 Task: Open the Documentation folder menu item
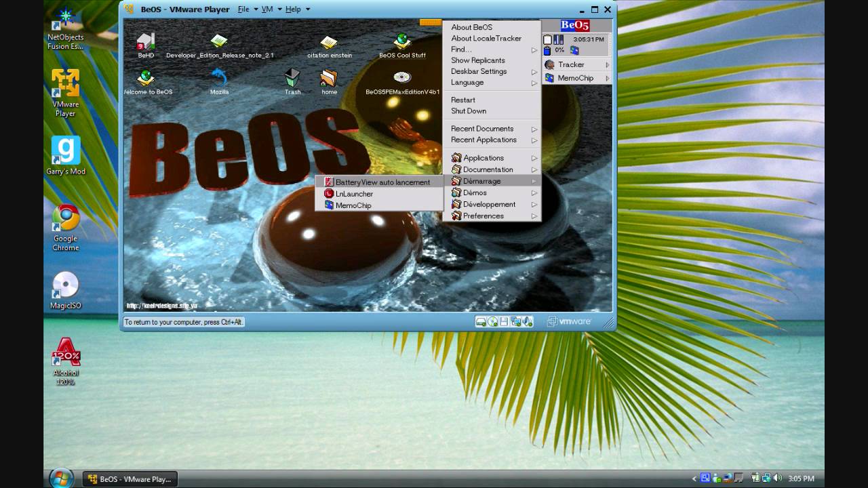[492, 169]
